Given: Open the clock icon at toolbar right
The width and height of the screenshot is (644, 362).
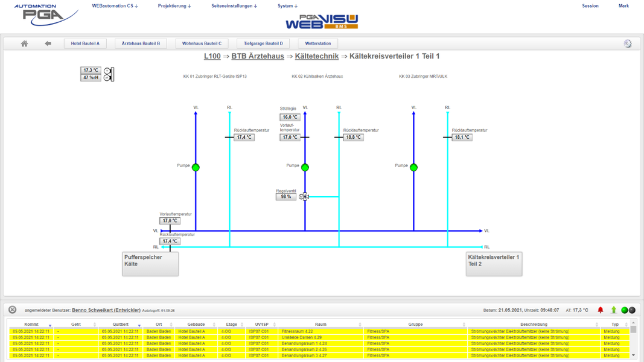Looking at the screenshot, I should (627, 43).
